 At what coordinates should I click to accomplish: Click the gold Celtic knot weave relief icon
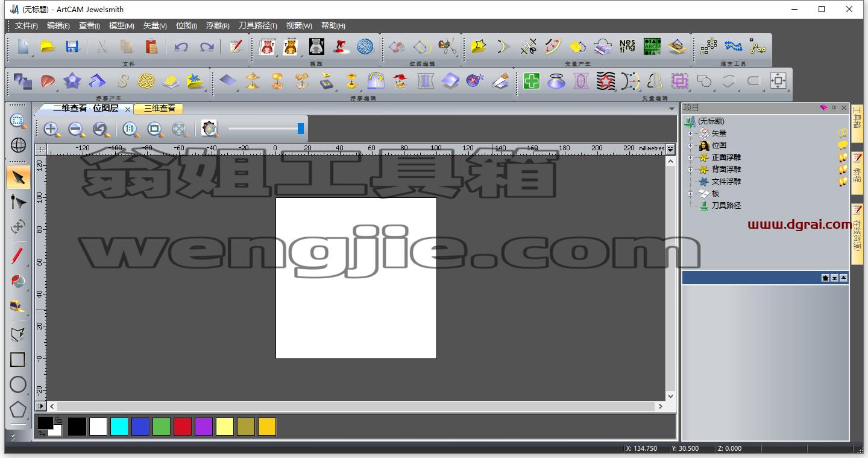pos(146,80)
